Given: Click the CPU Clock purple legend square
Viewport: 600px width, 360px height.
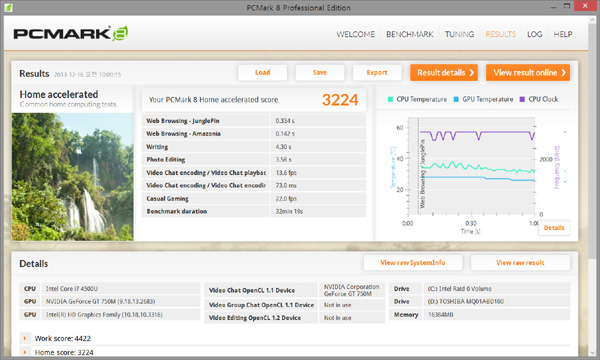Looking at the screenshot, I should point(522,99).
